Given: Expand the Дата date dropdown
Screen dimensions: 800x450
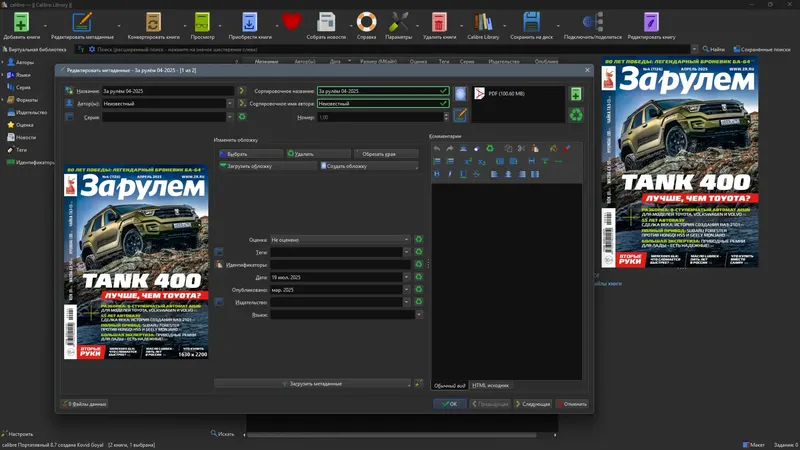Looking at the screenshot, I should point(406,277).
